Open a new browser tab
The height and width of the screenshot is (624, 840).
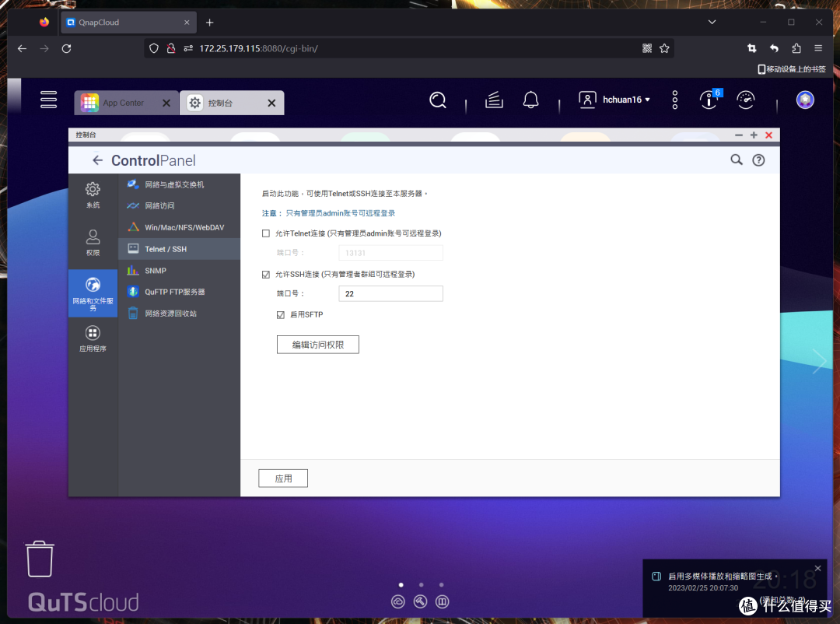(x=209, y=23)
